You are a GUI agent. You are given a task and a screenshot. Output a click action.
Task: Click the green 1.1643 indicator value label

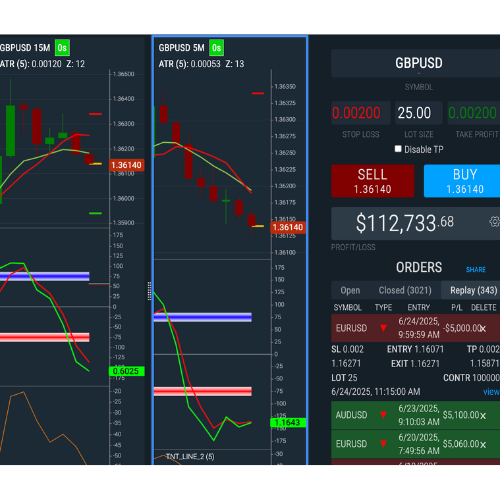coord(288,423)
